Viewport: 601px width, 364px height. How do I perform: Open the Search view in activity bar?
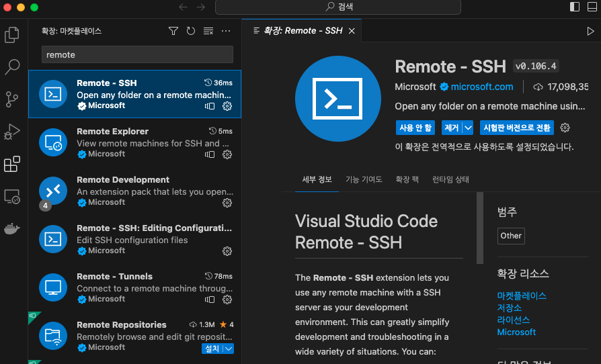coord(12,66)
